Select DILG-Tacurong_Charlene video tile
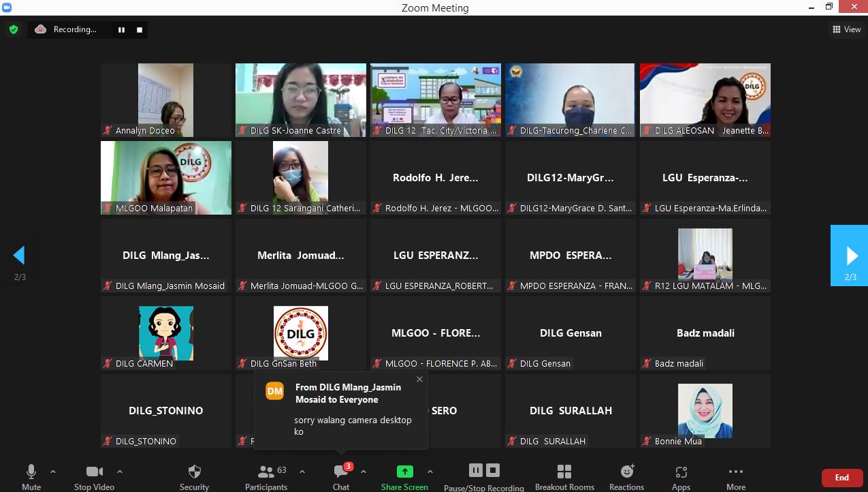This screenshot has height=492, width=868. [570, 100]
